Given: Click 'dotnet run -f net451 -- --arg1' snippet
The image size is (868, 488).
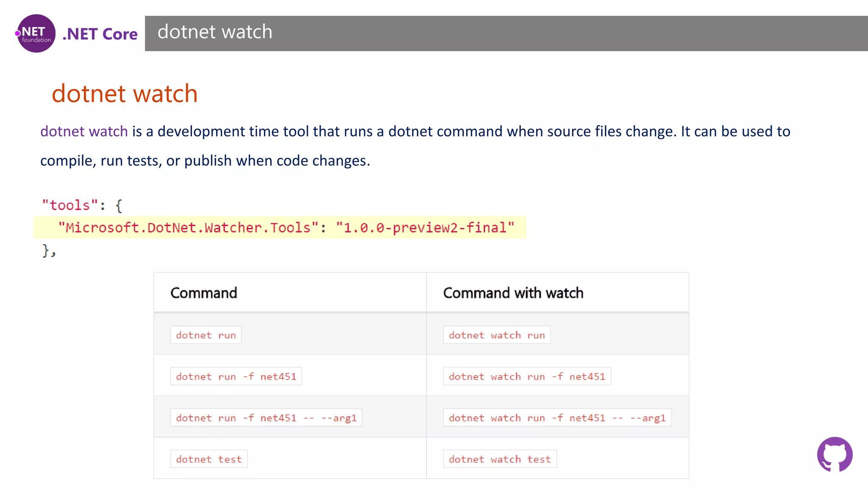Looking at the screenshot, I should click(x=266, y=418).
